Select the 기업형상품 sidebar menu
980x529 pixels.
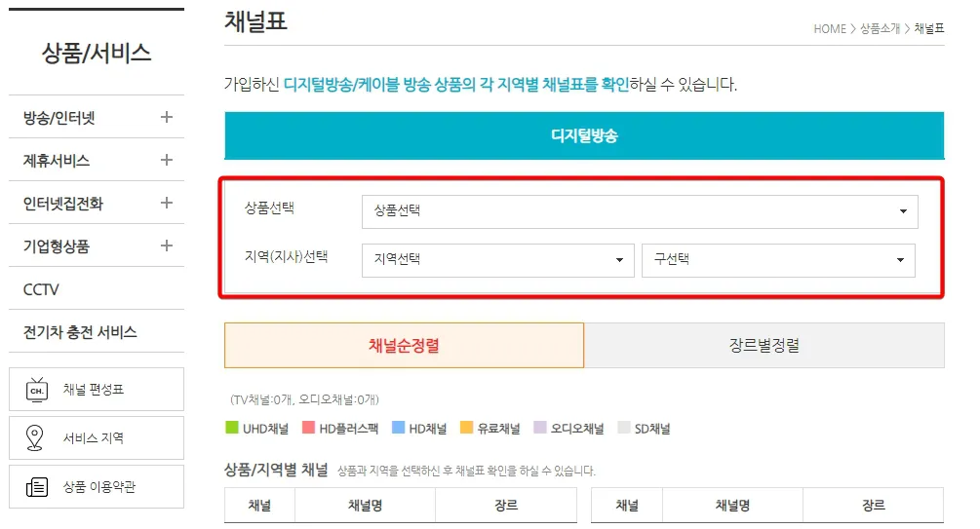97,246
